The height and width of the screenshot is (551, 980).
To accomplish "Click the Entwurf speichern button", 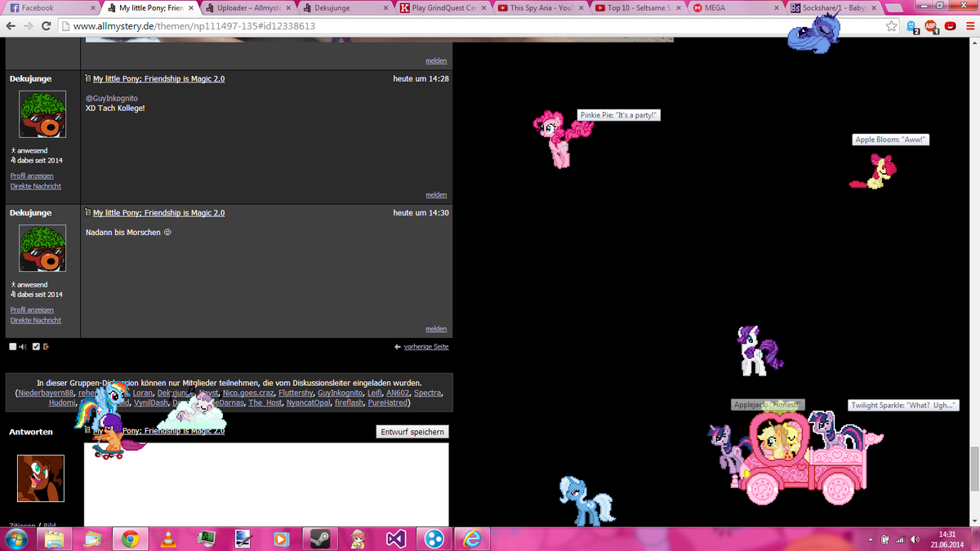I will pos(412,432).
